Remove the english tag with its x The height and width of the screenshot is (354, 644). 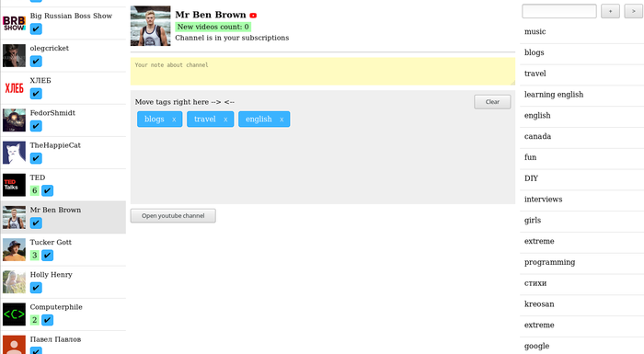[x=282, y=120]
